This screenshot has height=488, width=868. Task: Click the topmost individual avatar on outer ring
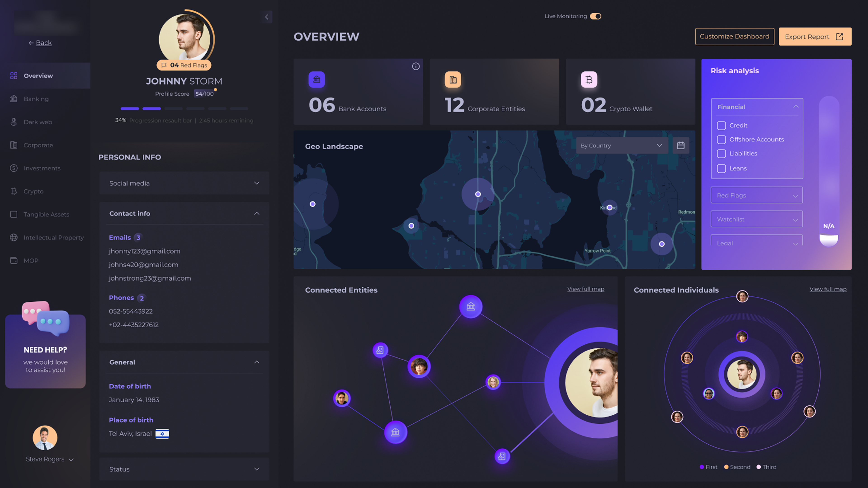coord(742,296)
